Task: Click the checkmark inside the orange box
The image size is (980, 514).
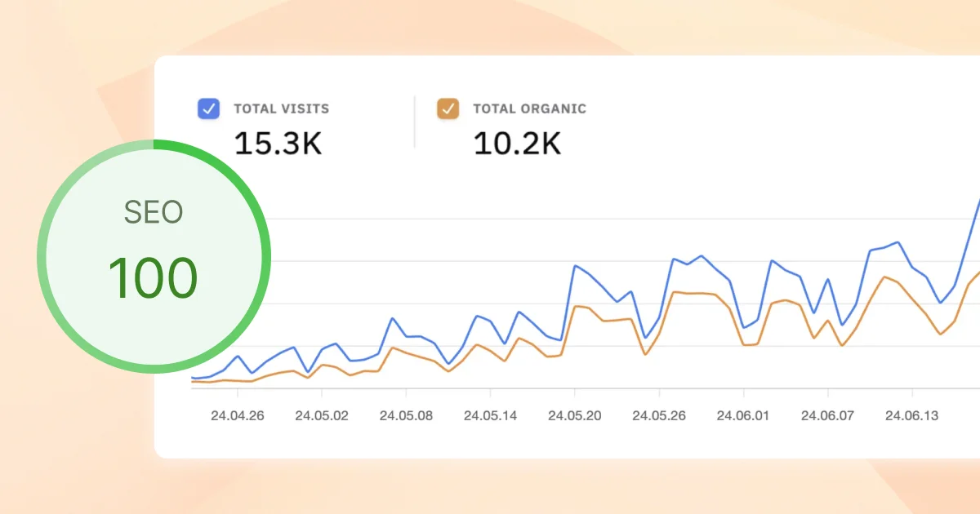Action: coord(450,108)
